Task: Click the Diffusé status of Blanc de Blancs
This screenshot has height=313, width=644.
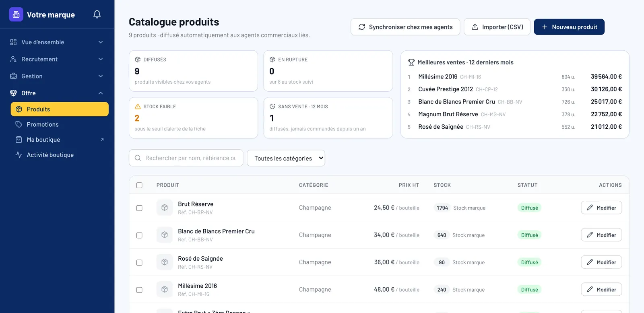Action: click(x=529, y=235)
